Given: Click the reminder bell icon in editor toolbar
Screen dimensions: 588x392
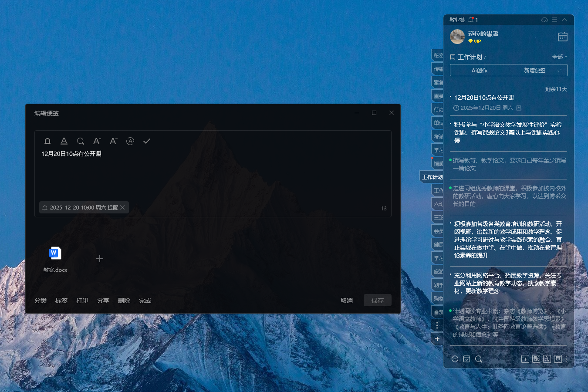Looking at the screenshot, I should tap(47, 141).
